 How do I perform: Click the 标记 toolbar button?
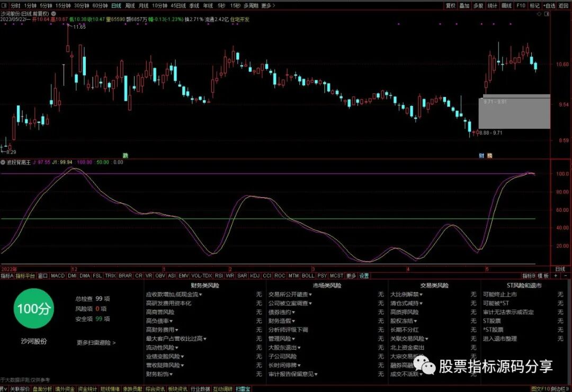pyautogui.click(x=534, y=5)
